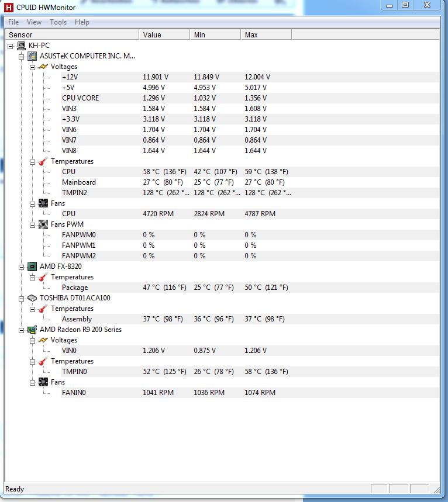The image size is (448, 502).
Task: Click the FX-8320 Temperatures thermometer icon
Action: click(43, 277)
